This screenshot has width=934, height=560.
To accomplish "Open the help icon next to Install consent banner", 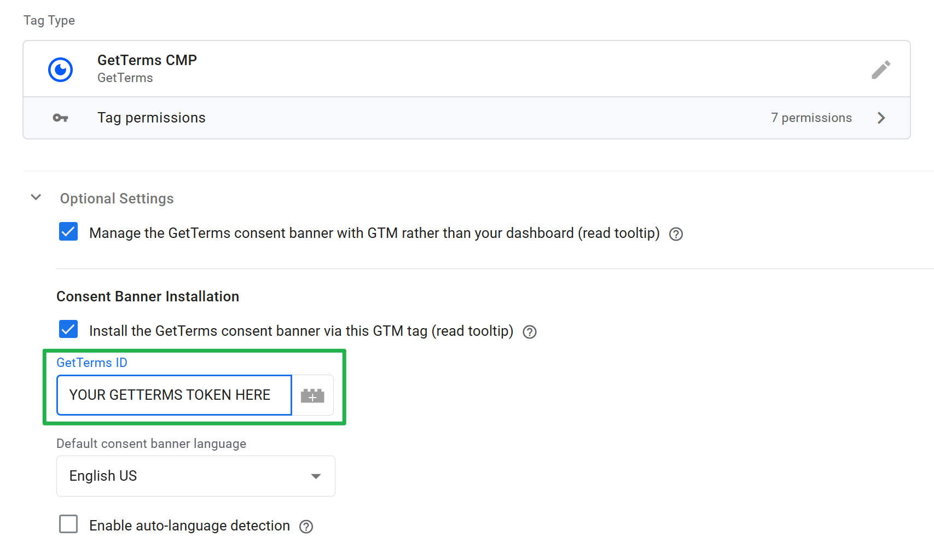I will tap(530, 332).
